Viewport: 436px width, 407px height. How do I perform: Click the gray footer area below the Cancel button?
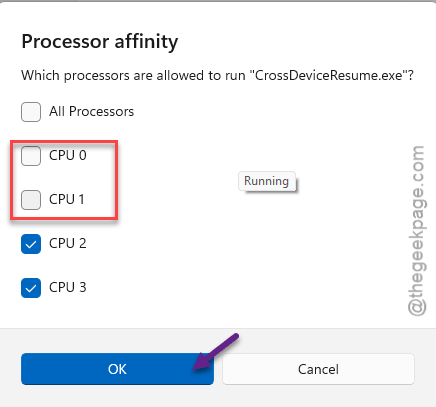tap(318, 396)
